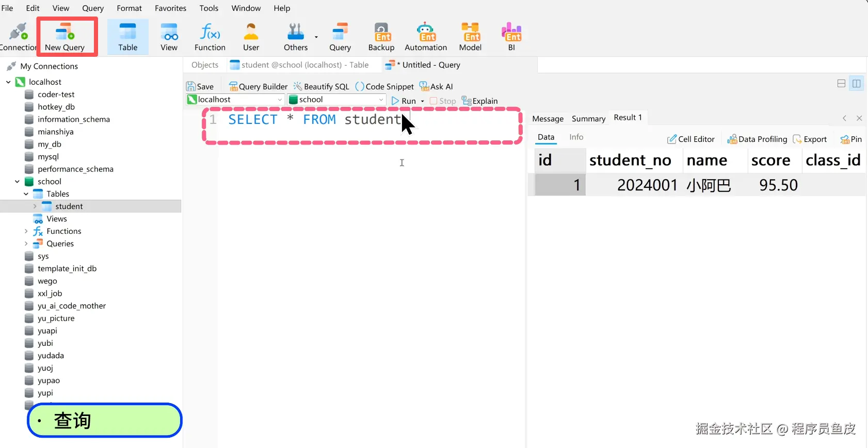
Task: Open the Model toolbar icon
Action: pyautogui.click(x=470, y=37)
